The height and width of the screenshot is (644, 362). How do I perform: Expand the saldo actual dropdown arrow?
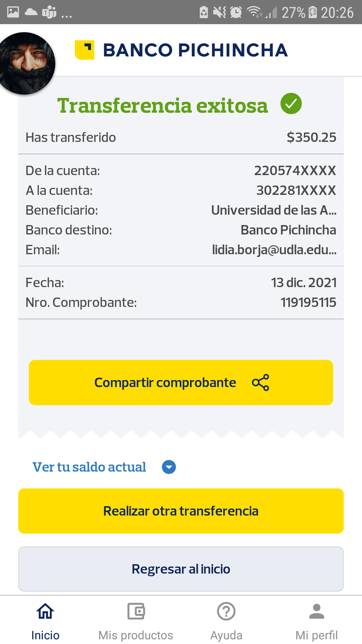169,467
